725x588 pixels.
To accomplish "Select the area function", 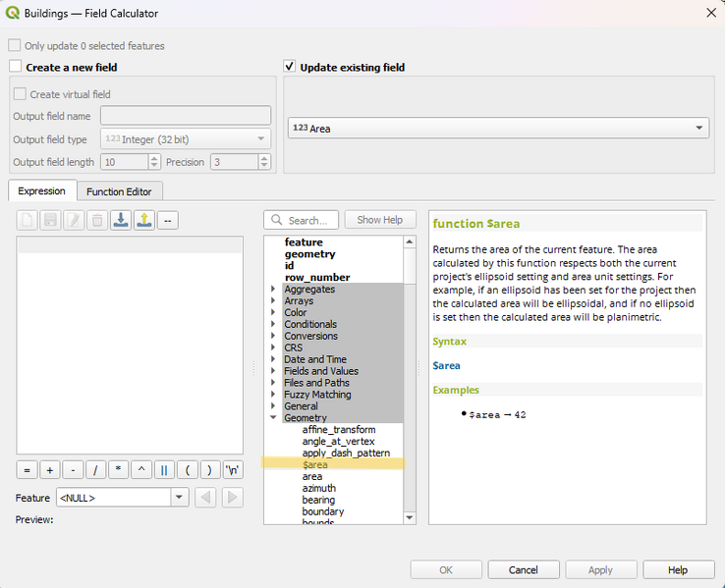I will 312,476.
